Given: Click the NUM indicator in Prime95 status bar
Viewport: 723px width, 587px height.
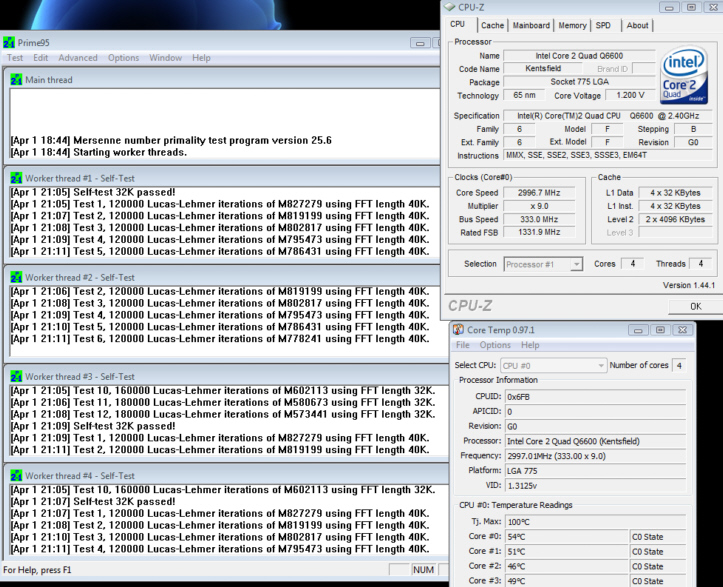Looking at the screenshot, I should pyautogui.click(x=423, y=570).
